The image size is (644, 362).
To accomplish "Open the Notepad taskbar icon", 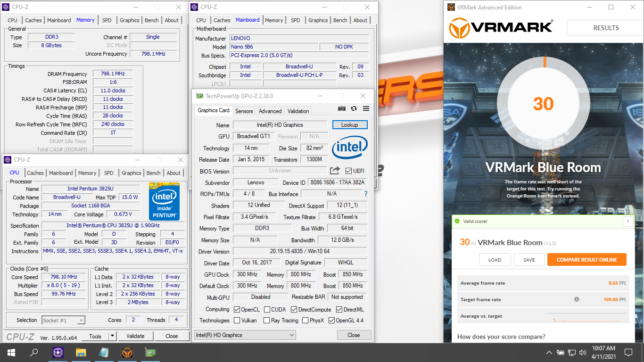I will click(104, 352).
